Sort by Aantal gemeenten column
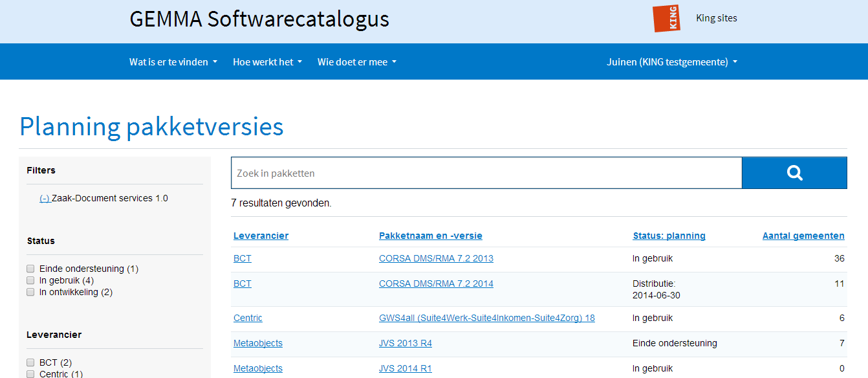Image resolution: width=868 pixels, height=378 pixels. click(803, 236)
